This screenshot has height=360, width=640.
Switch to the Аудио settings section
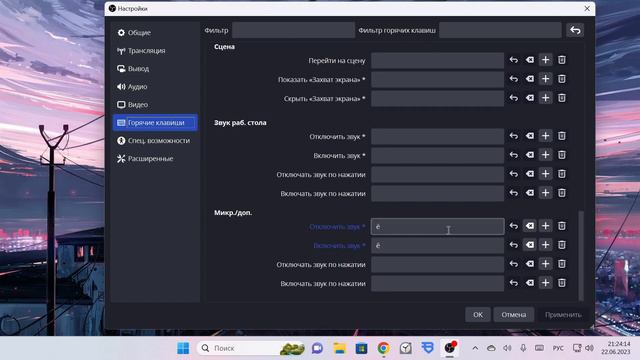[x=155, y=87]
